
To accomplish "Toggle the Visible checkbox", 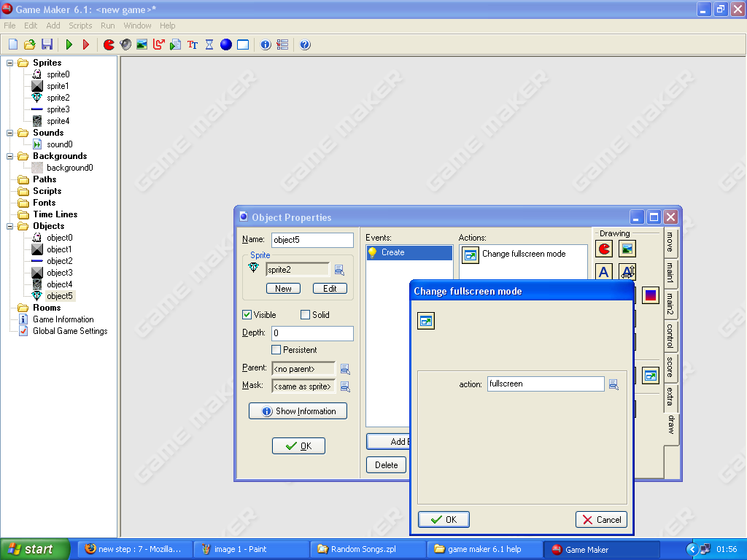I will point(247,315).
